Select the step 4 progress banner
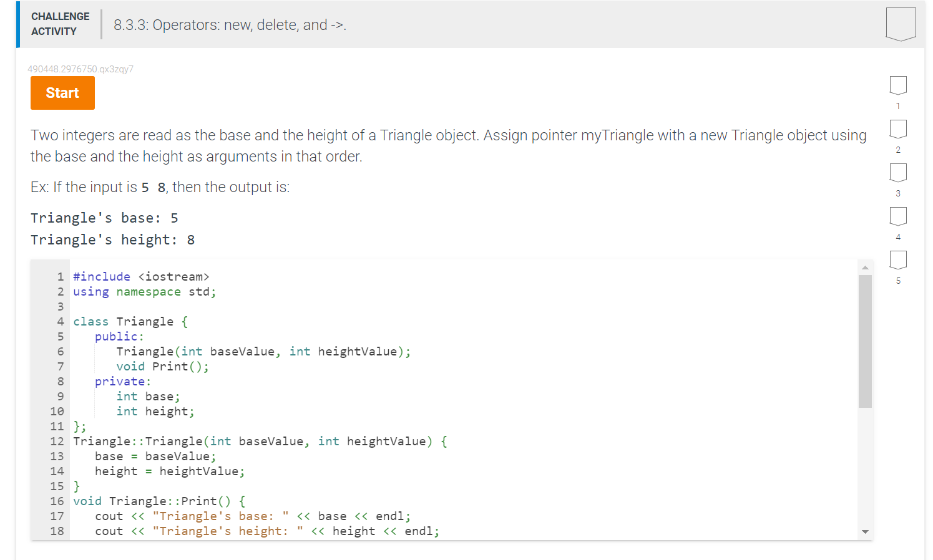 click(x=898, y=216)
